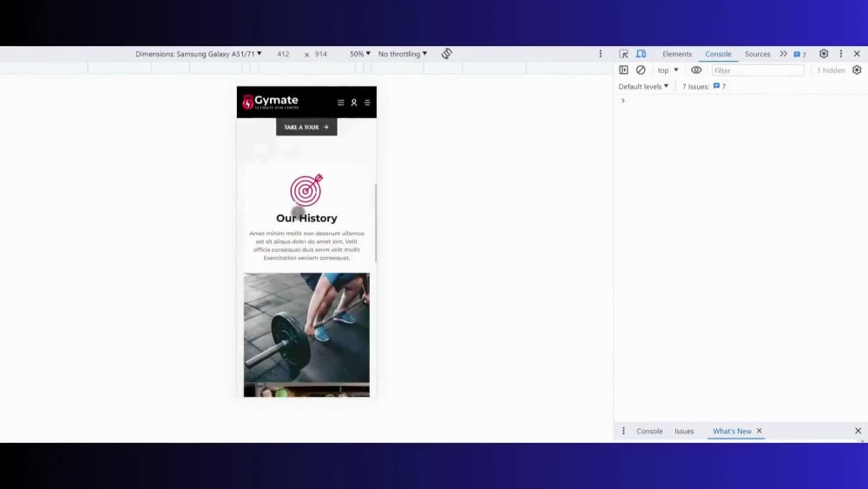
Task: Click the page scrollbar in device view
Action: point(376,222)
